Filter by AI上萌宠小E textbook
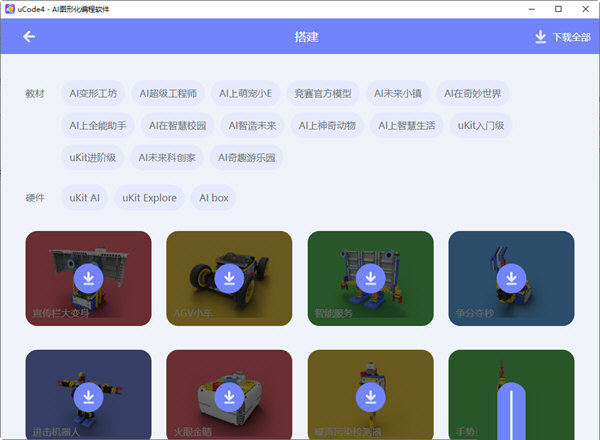Image resolution: width=600 pixels, height=440 pixels. (245, 93)
